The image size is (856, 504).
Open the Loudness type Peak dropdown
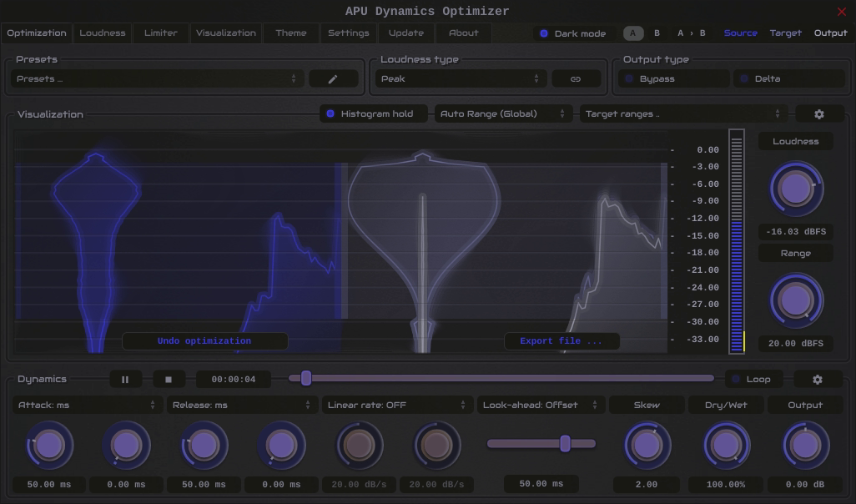[x=461, y=79]
